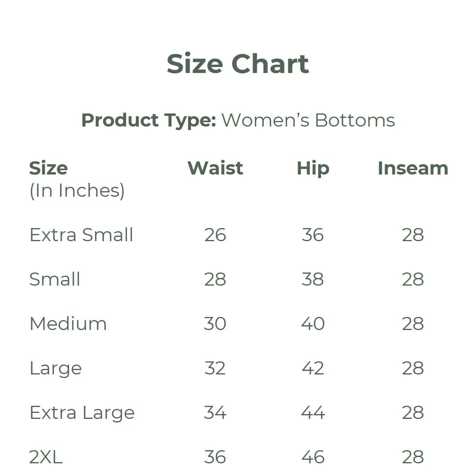Click the Women's Bottoms text
The image size is (476, 476).
(x=308, y=120)
